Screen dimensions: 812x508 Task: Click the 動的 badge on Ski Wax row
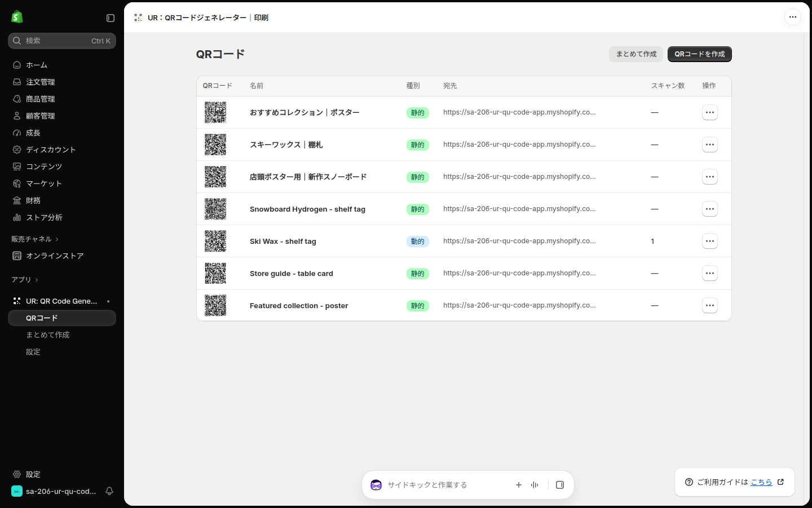(x=418, y=242)
